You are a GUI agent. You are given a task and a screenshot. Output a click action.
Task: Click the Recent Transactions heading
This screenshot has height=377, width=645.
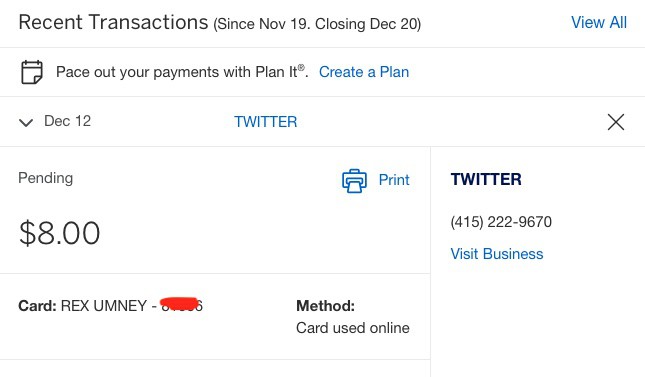114,22
